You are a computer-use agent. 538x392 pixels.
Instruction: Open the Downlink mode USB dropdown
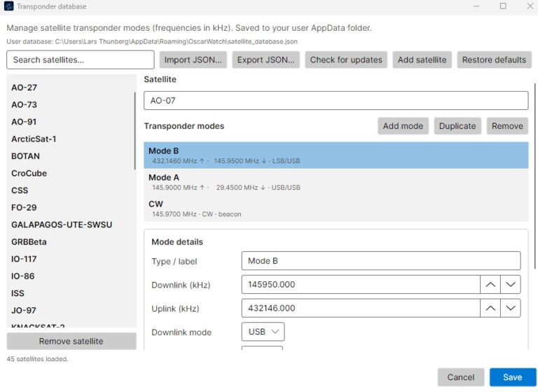click(263, 332)
